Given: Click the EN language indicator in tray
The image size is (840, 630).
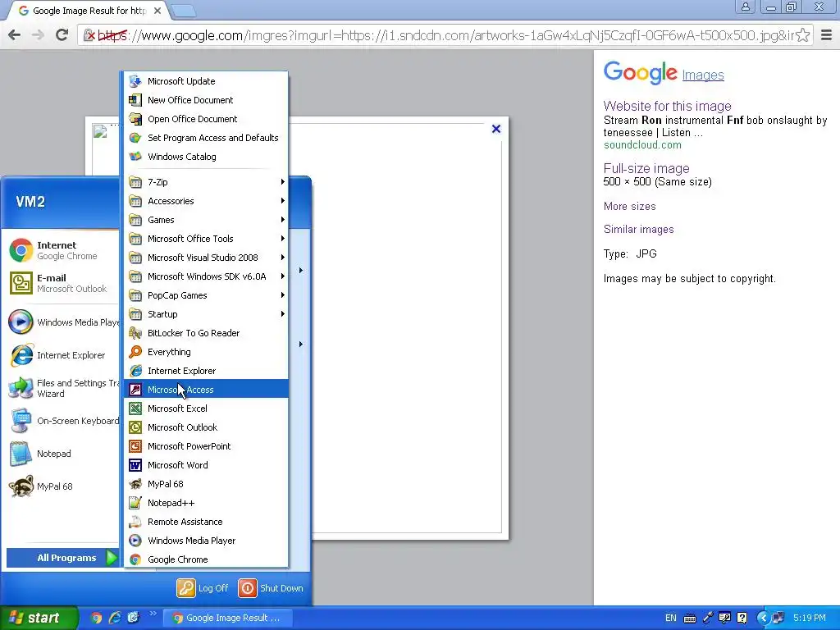Looking at the screenshot, I should [x=671, y=618].
